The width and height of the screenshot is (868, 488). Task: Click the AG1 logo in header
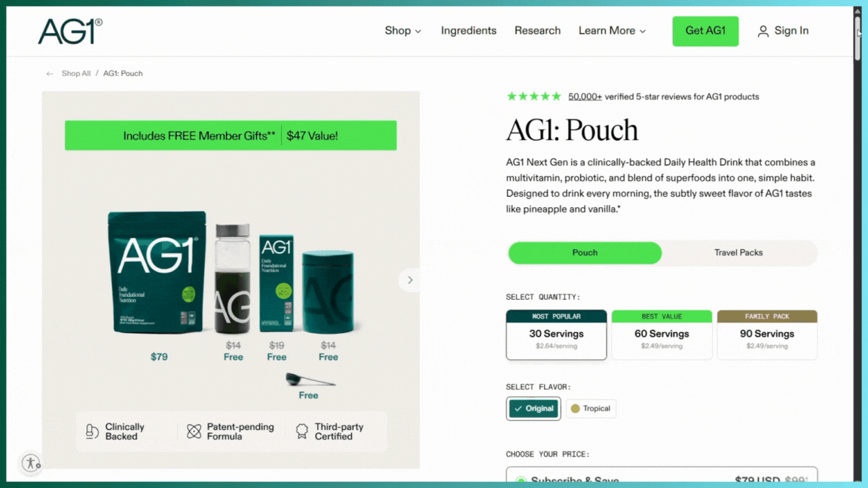pos(70,31)
